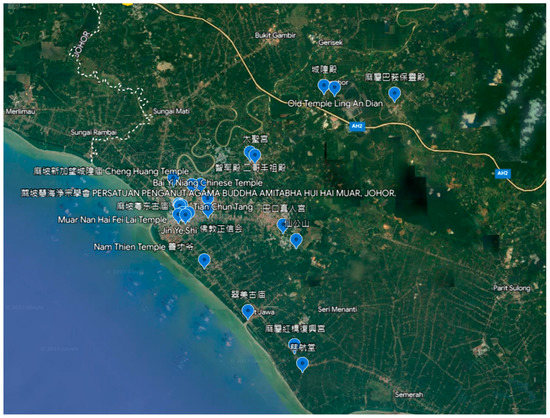The image size is (550, 418).
Task: Open the map pin beside Nam Thien Temple label
Action: 204,261
